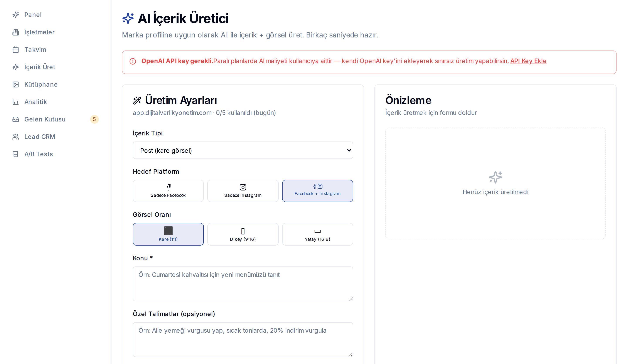
Task: Click the Gelen Kutusu badge showing 5
Action: coord(94,119)
